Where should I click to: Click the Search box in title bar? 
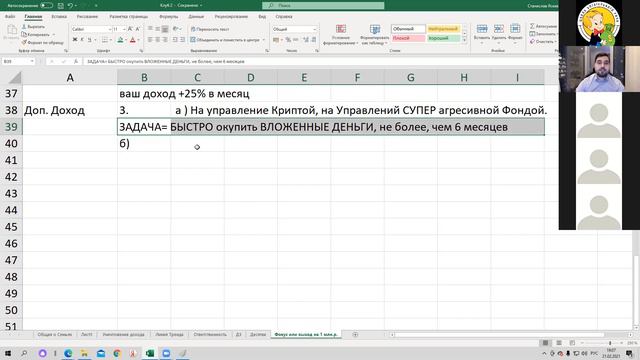point(323,6)
